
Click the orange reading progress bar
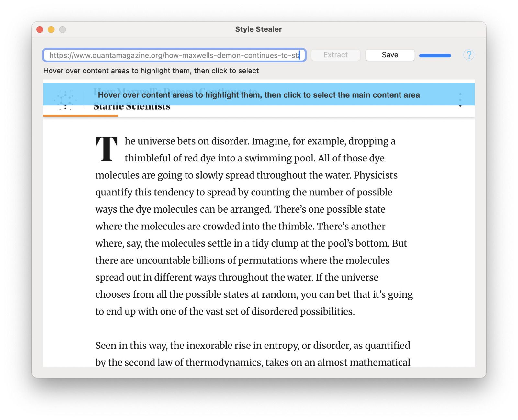coord(81,116)
